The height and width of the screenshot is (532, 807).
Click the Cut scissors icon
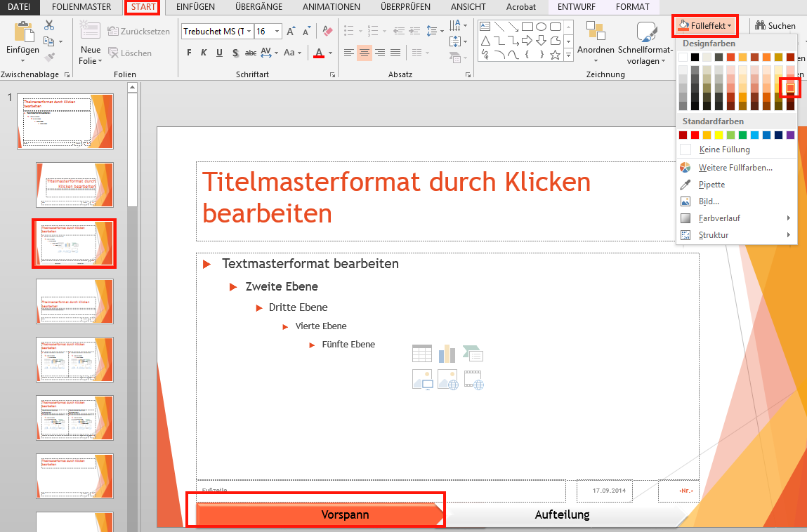tap(49, 25)
